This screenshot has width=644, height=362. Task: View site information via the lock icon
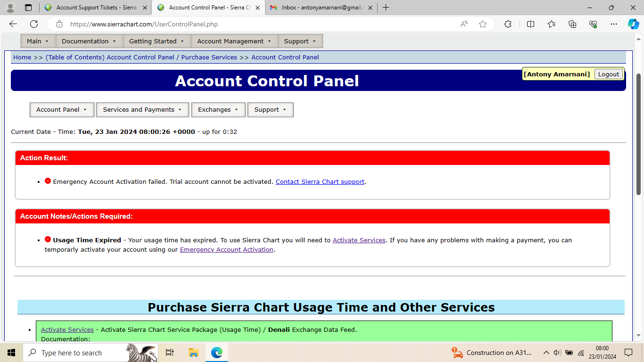pos(59,24)
